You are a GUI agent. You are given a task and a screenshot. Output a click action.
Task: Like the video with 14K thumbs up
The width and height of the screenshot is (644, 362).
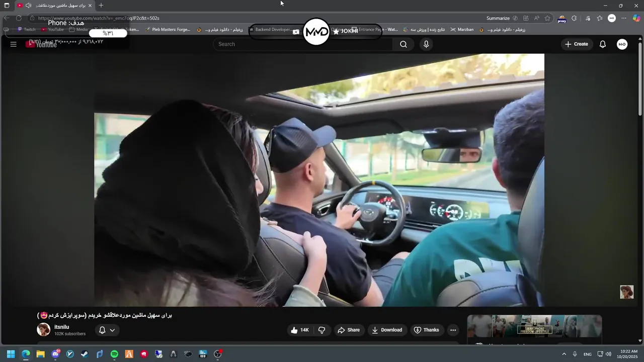tap(300, 330)
